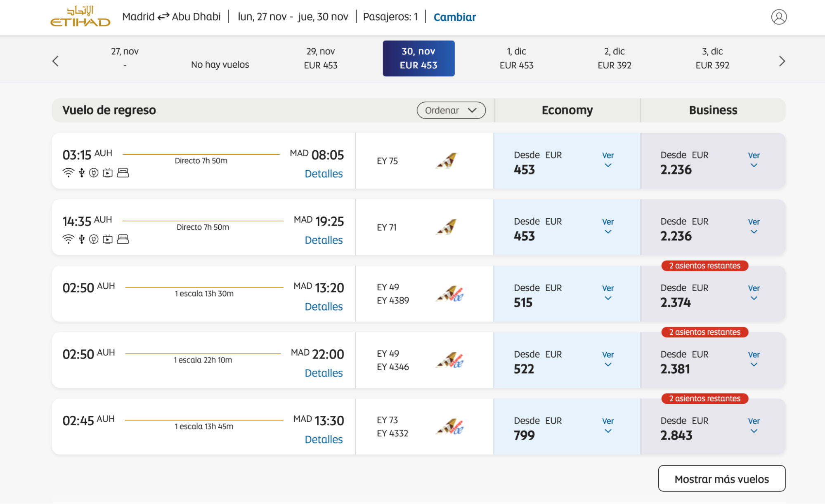Click the airline tail logo for EY 75
The height and width of the screenshot is (504, 825).
point(446,161)
